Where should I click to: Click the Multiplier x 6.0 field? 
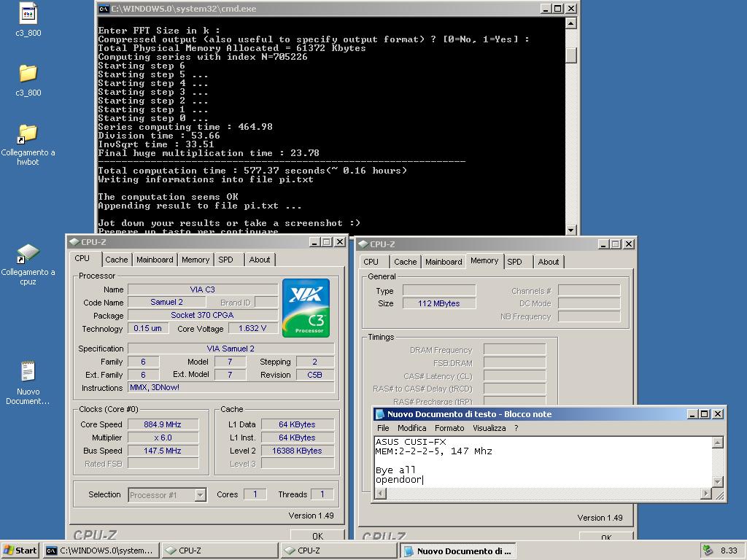point(163,437)
